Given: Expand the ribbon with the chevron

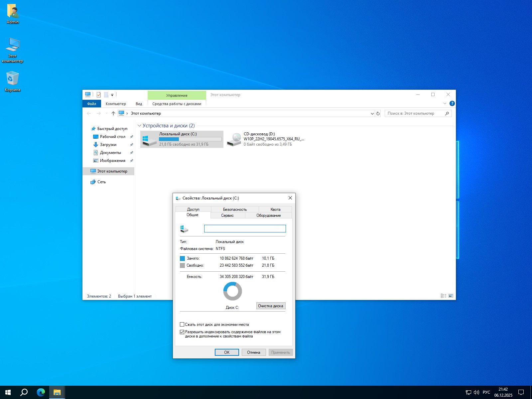Looking at the screenshot, I should [x=445, y=103].
